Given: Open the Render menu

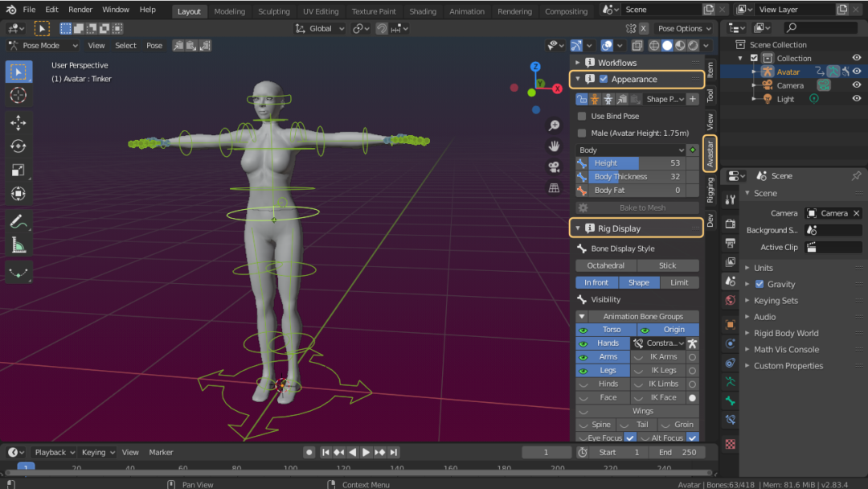Looking at the screenshot, I should coord(80,10).
